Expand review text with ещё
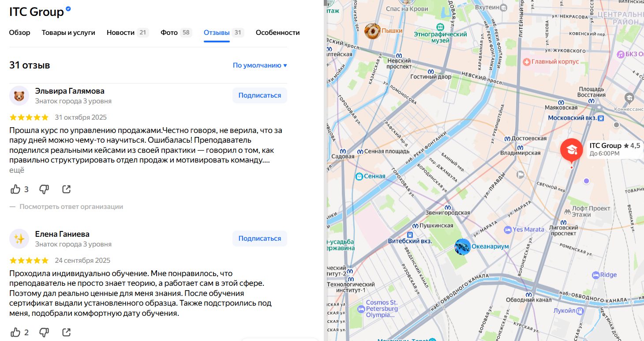The height and width of the screenshot is (341, 644). coord(17,170)
